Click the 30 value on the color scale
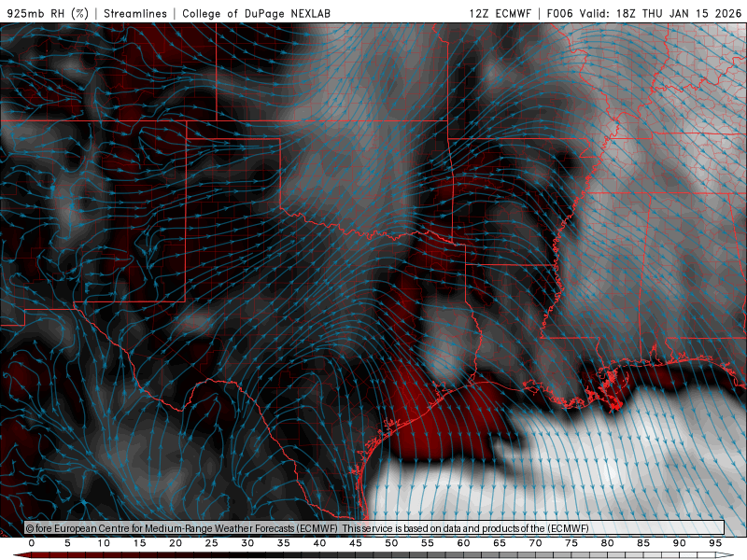The height and width of the screenshot is (560, 747). click(x=247, y=543)
